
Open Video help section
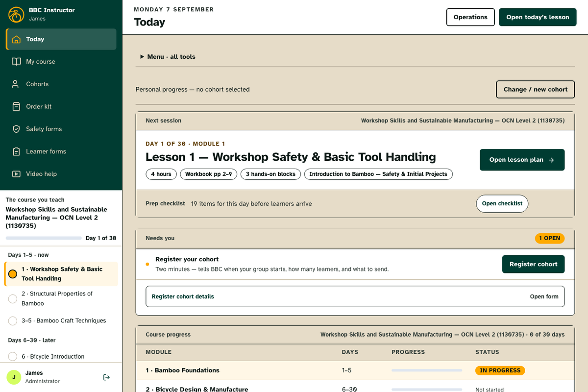pyautogui.click(x=61, y=174)
